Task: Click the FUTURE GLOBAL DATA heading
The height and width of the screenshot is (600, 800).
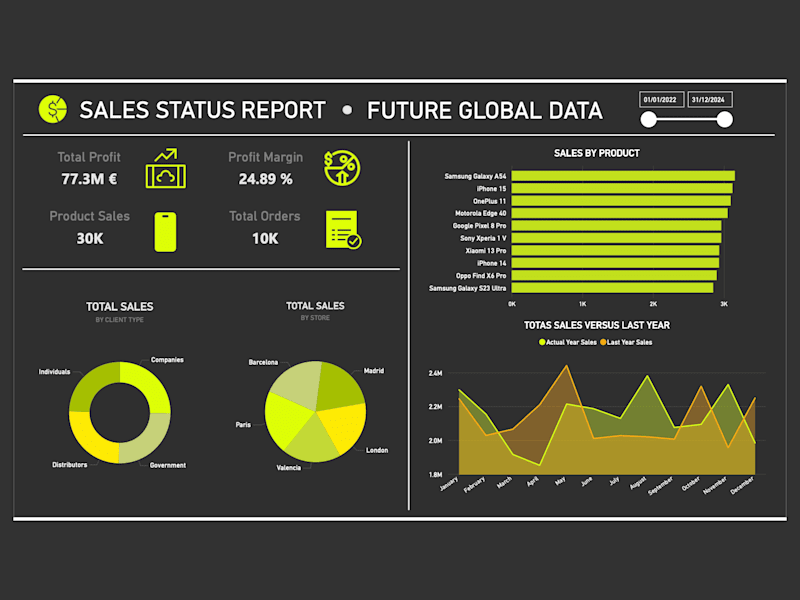Action: (x=485, y=111)
